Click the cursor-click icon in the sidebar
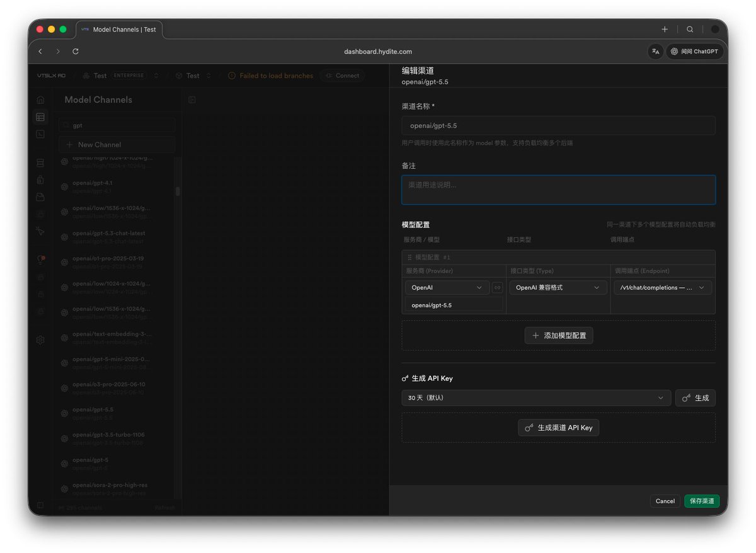Image resolution: width=756 pixels, height=553 pixels. pyautogui.click(x=40, y=231)
